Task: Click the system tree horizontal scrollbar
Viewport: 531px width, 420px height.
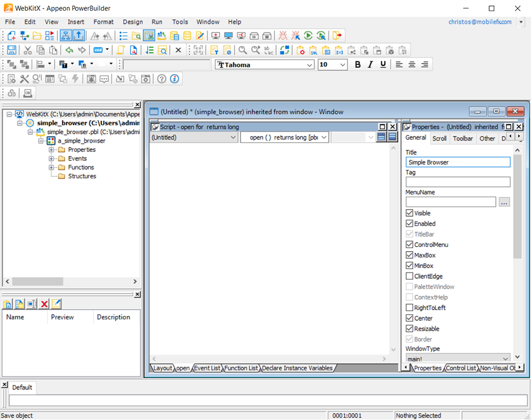Action: click(x=71, y=281)
